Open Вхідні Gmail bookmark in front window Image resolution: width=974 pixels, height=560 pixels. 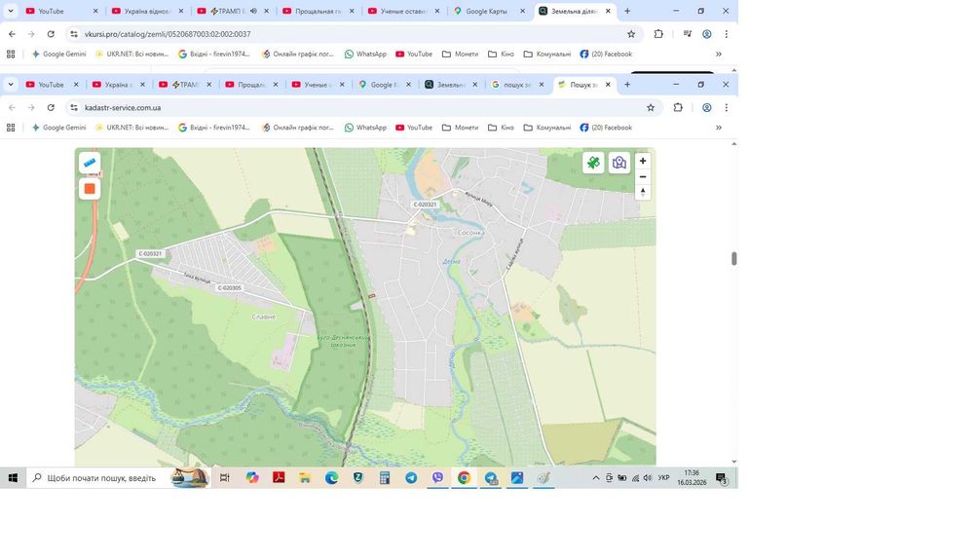214,128
